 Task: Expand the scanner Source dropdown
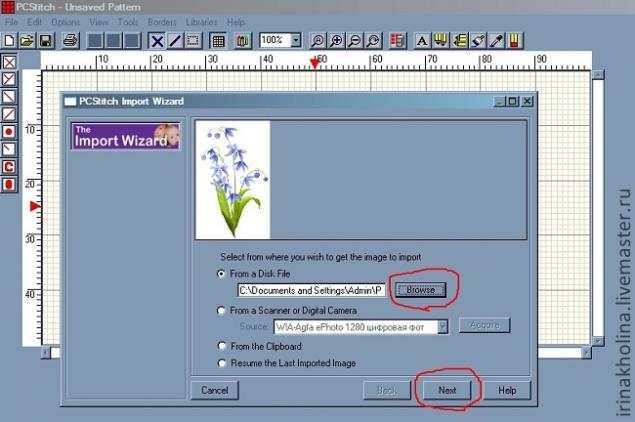pyautogui.click(x=443, y=327)
